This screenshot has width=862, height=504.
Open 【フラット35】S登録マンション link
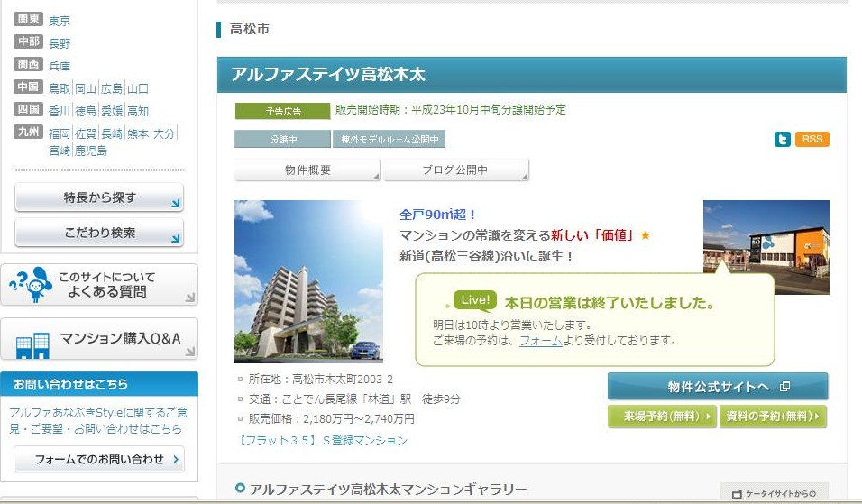[x=322, y=440]
